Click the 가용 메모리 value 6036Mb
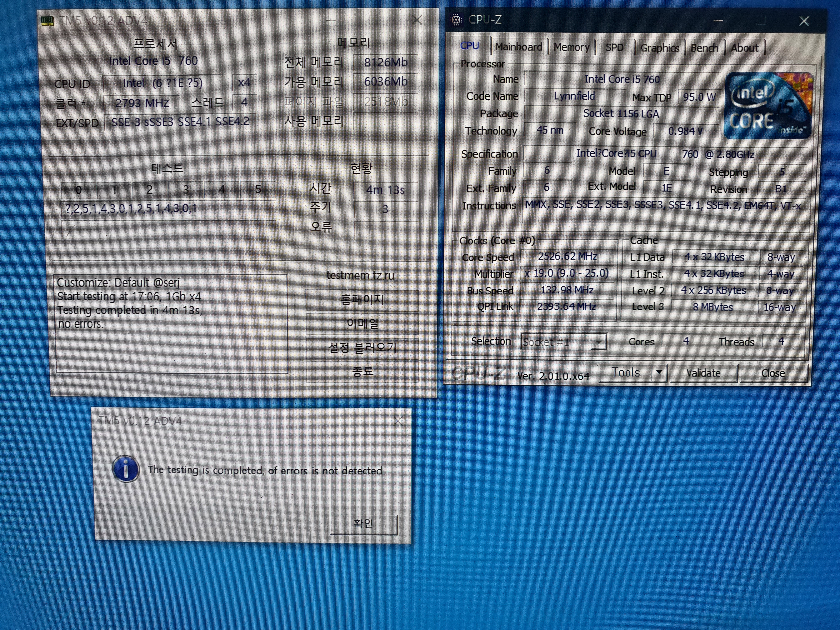 385,82
